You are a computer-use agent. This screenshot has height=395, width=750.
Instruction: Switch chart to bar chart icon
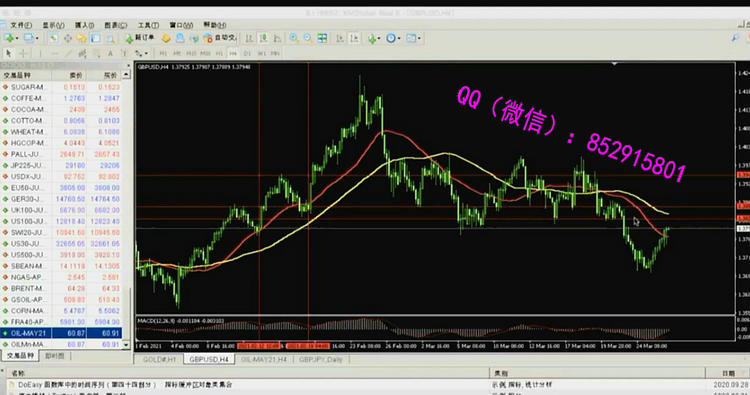pos(249,38)
